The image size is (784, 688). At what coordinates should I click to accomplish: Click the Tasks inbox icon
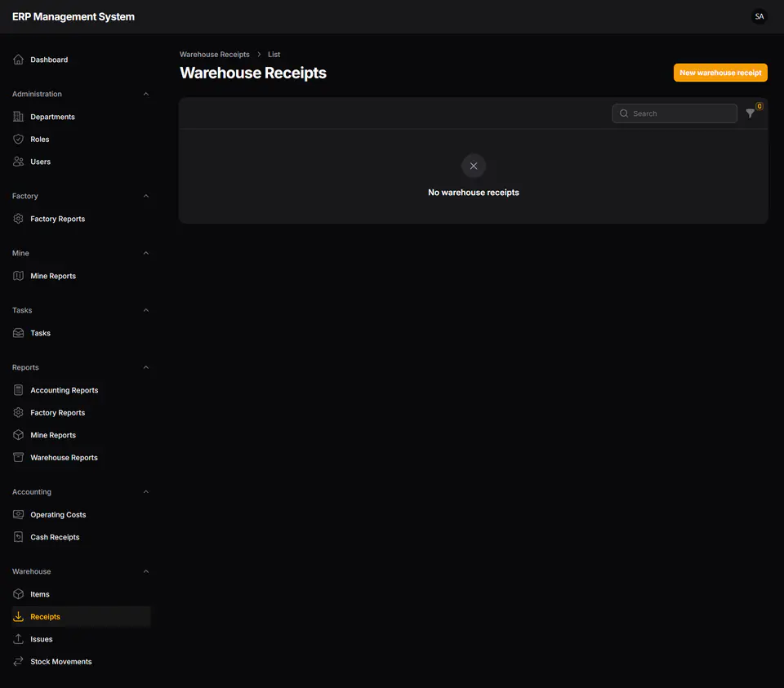click(19, 333)
